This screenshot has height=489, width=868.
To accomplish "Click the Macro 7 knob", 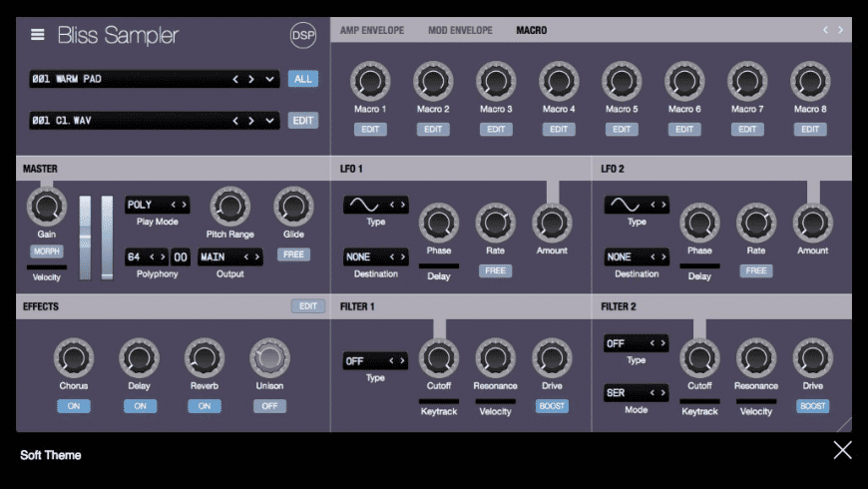I will [747, 82].
